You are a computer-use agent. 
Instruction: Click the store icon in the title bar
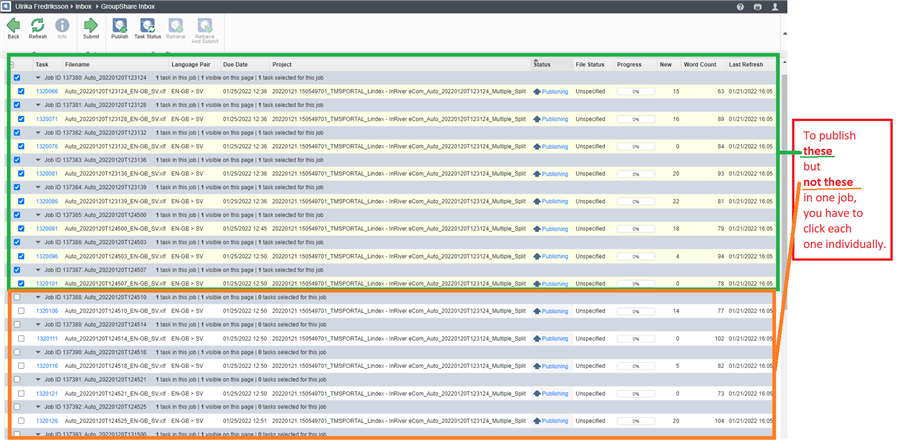758,6
